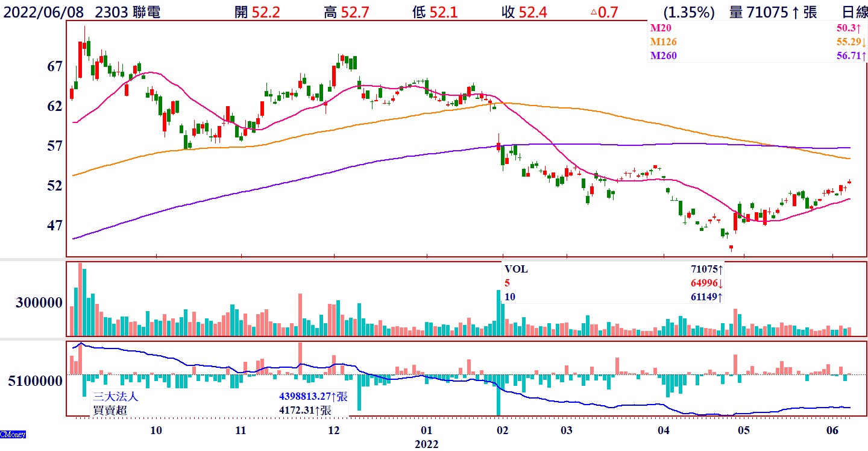Click the CMoney logo in the corner
This screenshot has width=868, height=451.
tap(12, 434)
